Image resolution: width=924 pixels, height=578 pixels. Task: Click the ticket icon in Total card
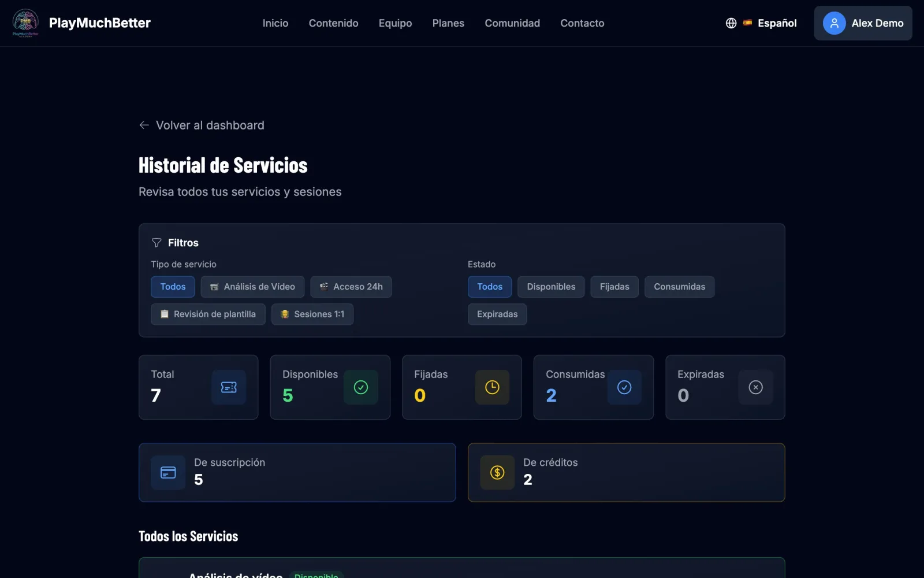click(229, 387)
